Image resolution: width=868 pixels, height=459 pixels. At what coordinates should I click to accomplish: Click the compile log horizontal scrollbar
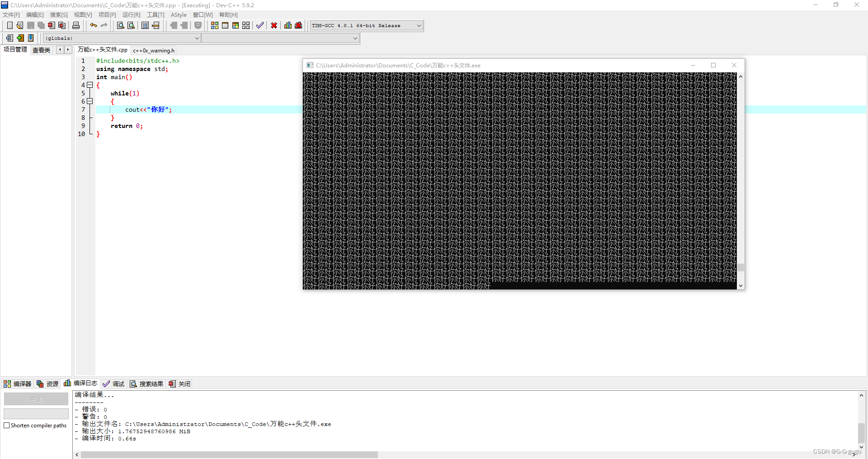[229, 454]
